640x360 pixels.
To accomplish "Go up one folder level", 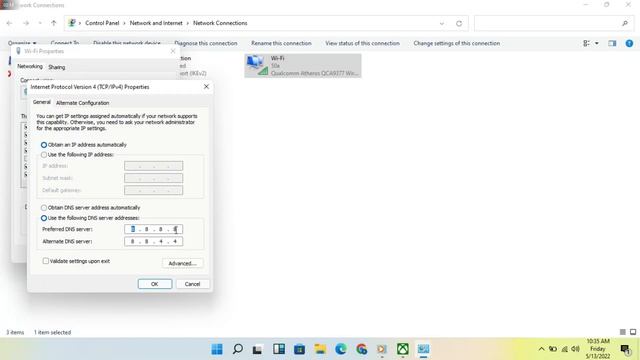I will pos(53,23).
